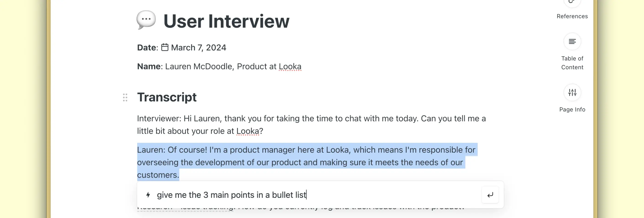Open the Table of Content panel icon
Image resolution: width=644 pixels, height=218 pixels.
[572, 41]
